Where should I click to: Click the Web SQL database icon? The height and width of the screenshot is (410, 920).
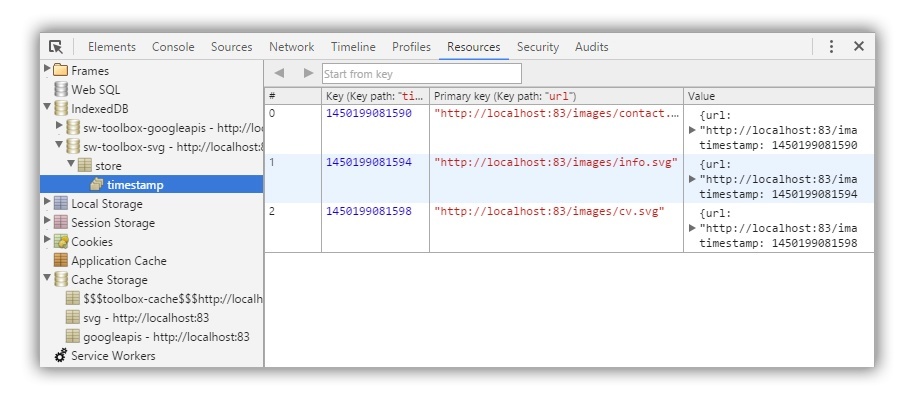[x=60, y=89]
